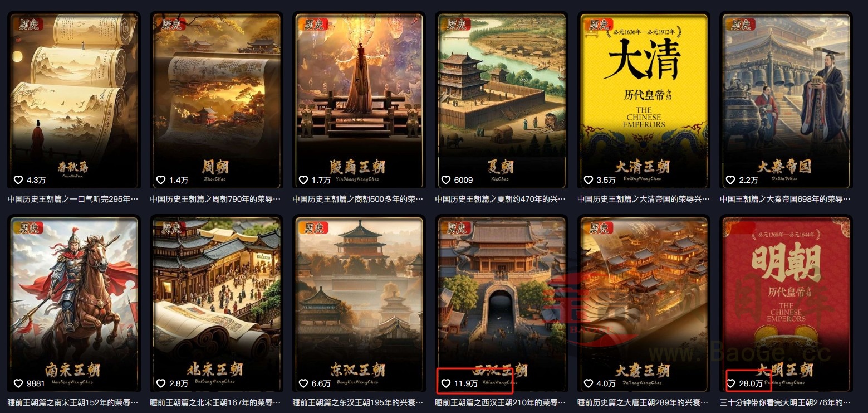Click heart icon on 春秋篇 video
The width and height of the screenshot is (868, 413).
click(18, 180)
